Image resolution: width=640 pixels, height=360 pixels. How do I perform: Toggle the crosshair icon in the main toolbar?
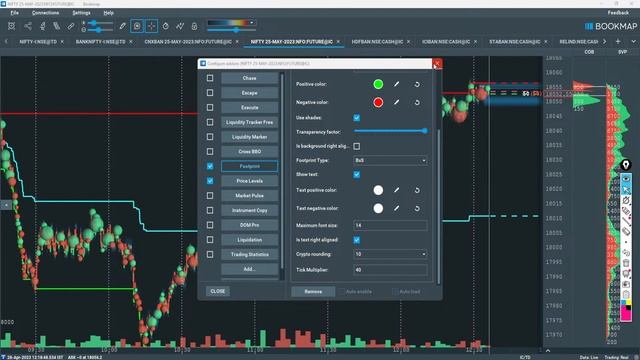[x=151, y=26]
